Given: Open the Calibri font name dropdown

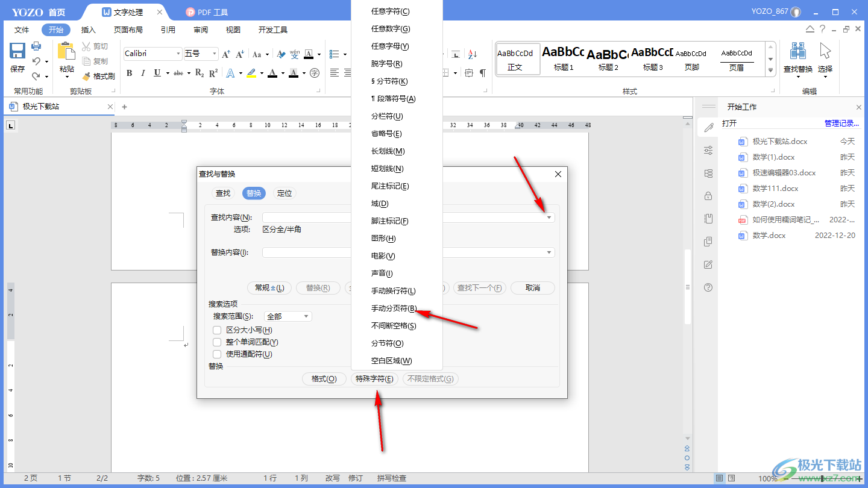Looking at the screenshot, I should point(178,54).
